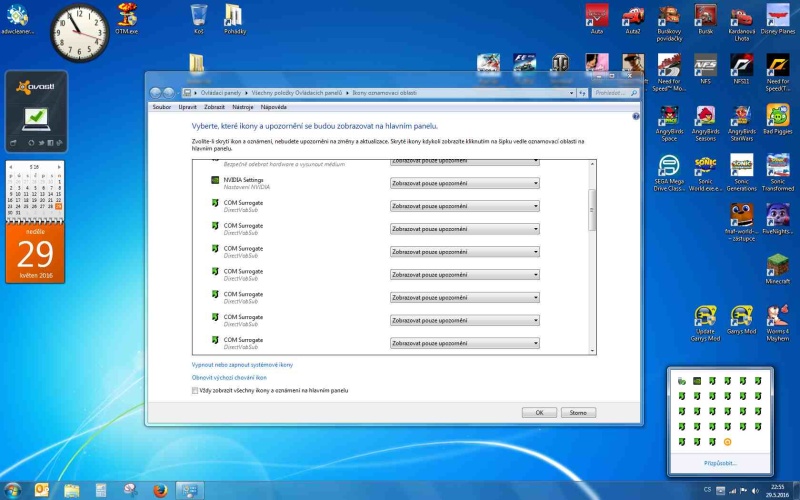Screen dimensions: 800x500
Task: Open the Nástroje menu
Action: click(242, 106)
